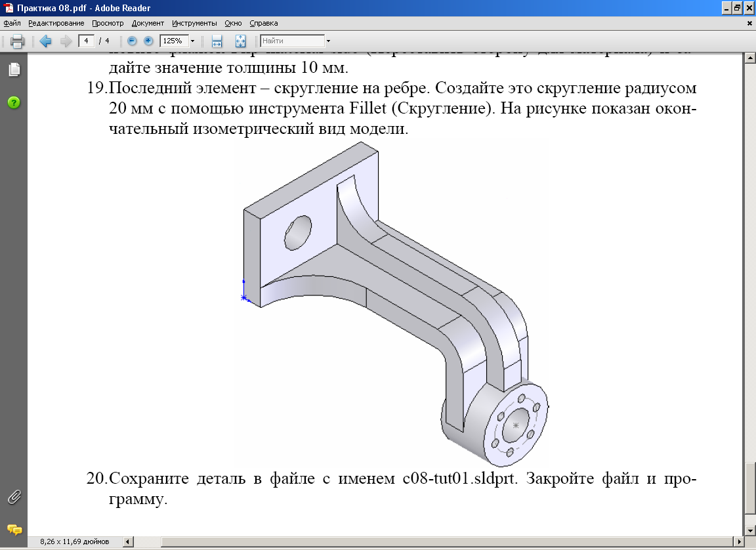Click the zoom percentage field 125%
The image size is (756, 550).
click(x=174, y=41)
